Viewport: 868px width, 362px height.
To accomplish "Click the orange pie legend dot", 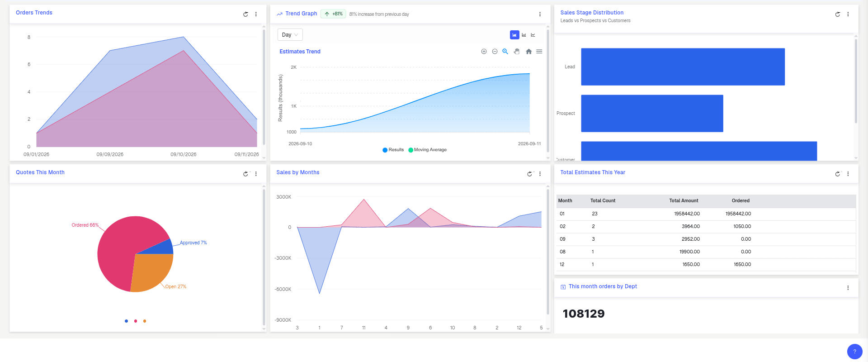I will point(145,321).
